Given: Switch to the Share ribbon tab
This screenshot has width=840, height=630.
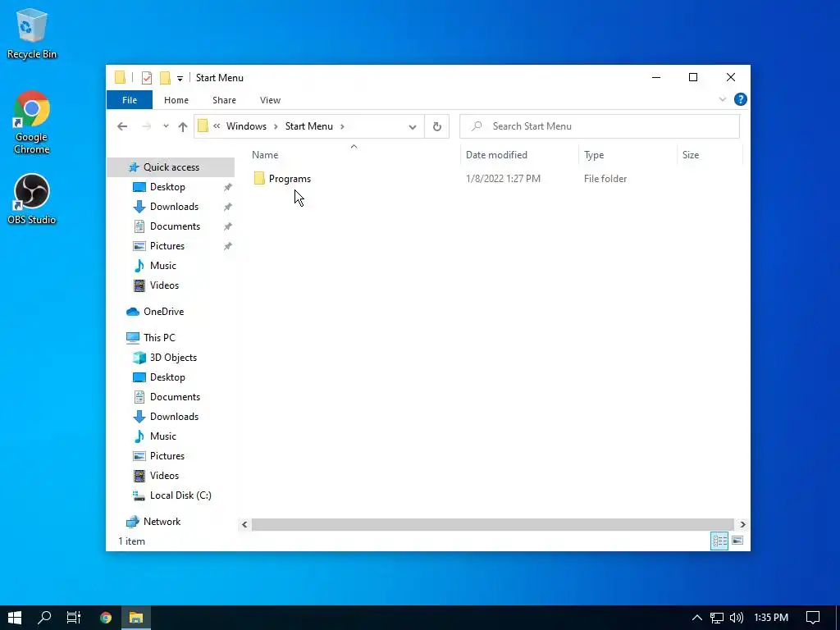Looking at the screenshot, I should pos(224,100).
